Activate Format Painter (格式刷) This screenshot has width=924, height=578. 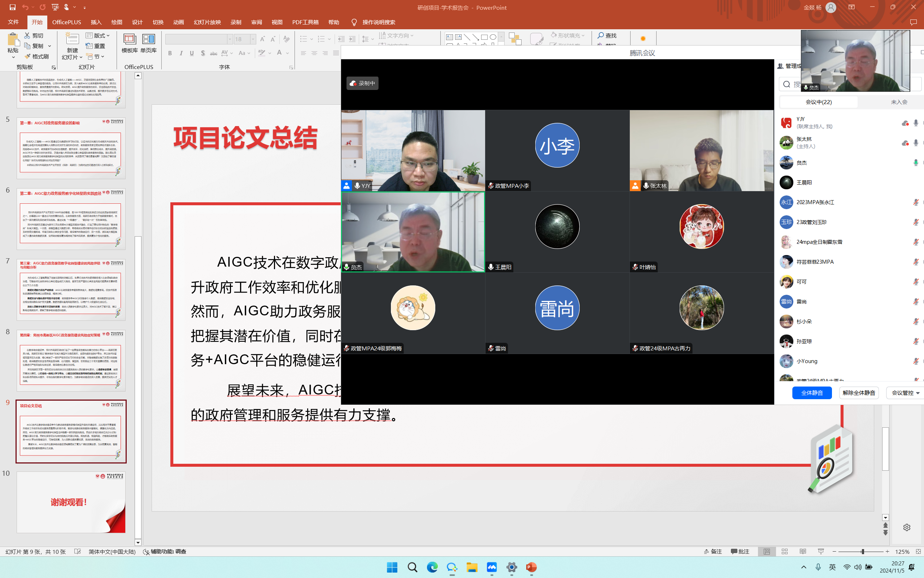[37, 56]
